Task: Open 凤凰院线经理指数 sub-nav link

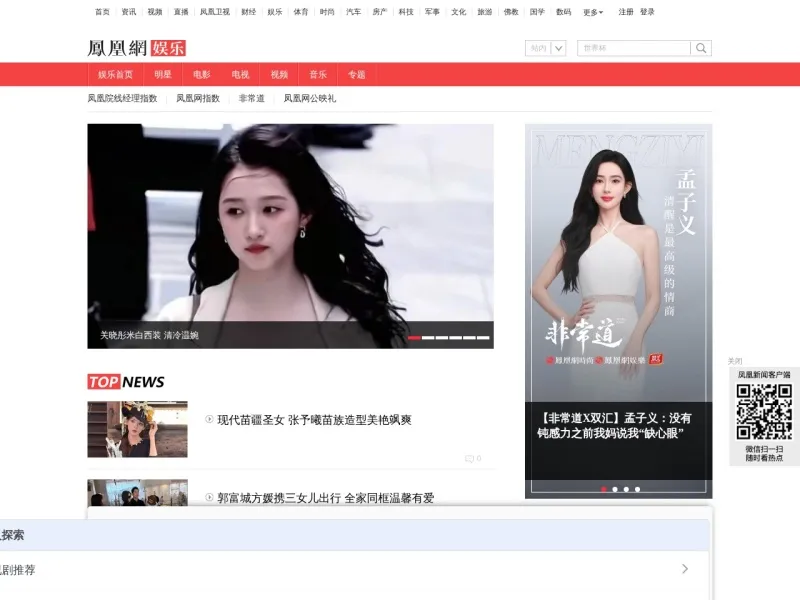Action: click(122, 98)
